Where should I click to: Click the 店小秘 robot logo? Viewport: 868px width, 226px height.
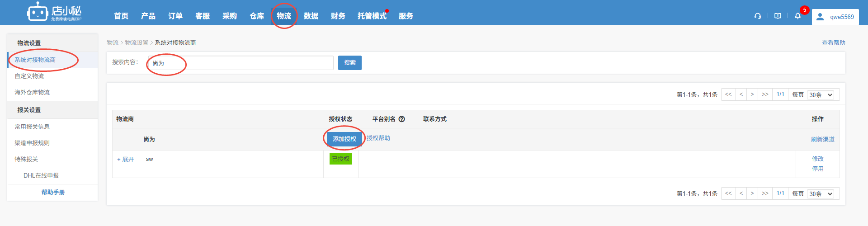(x=54, y=12)
